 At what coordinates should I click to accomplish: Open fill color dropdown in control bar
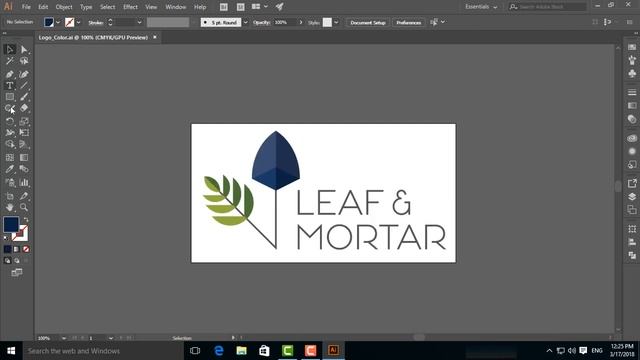pyautogui.click(x=58, y=22)
